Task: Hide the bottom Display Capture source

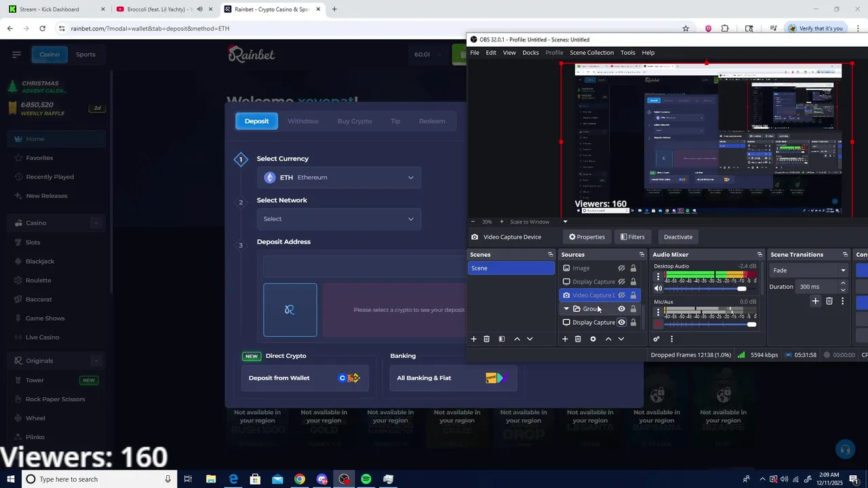Action: pos(621,323)
